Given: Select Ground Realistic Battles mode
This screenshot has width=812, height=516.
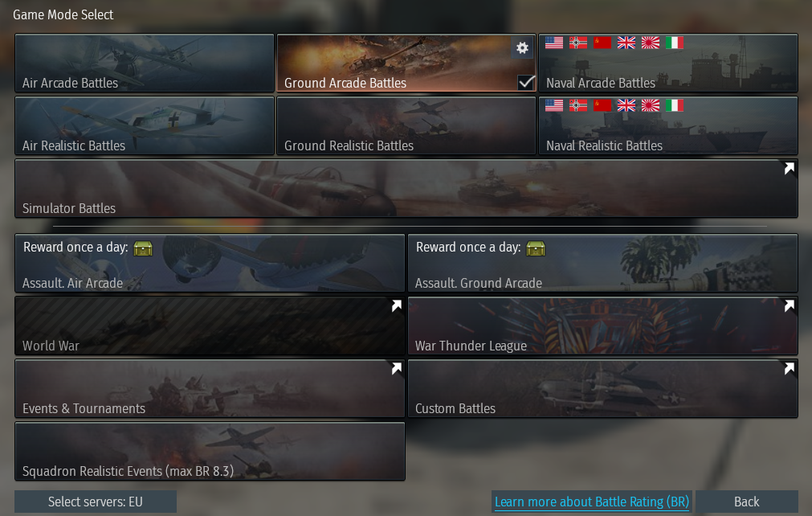Looking at the screenshot, I should 406,126.
